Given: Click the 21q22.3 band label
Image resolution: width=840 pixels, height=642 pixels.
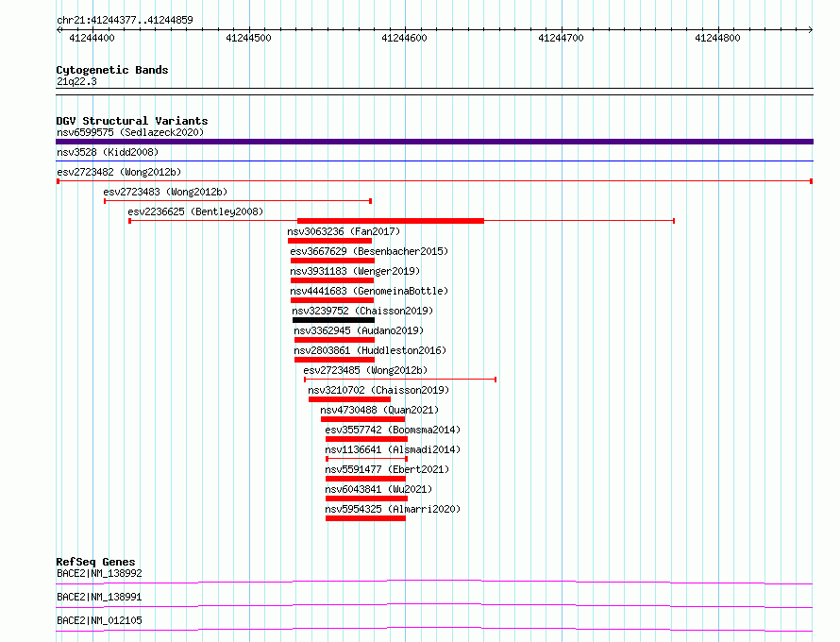Looking at the screenshot, I should coord(76,81).
